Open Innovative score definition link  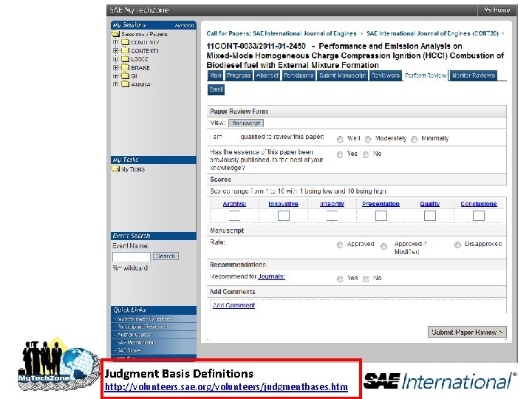pyautogui.click(x=283, y=204)
